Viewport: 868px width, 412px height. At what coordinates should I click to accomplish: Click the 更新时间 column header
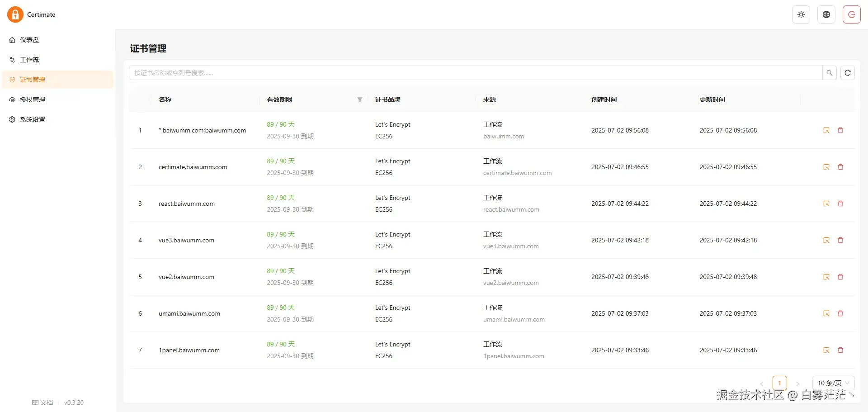712,99
